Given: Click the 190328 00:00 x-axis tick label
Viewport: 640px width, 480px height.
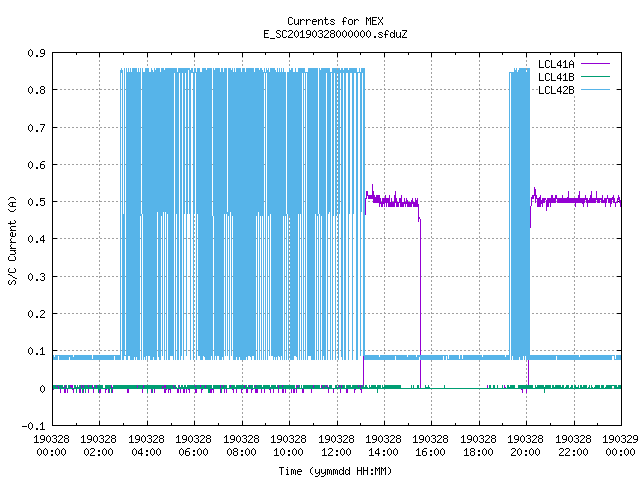Looking at the screenshot, I should (51, 446).
